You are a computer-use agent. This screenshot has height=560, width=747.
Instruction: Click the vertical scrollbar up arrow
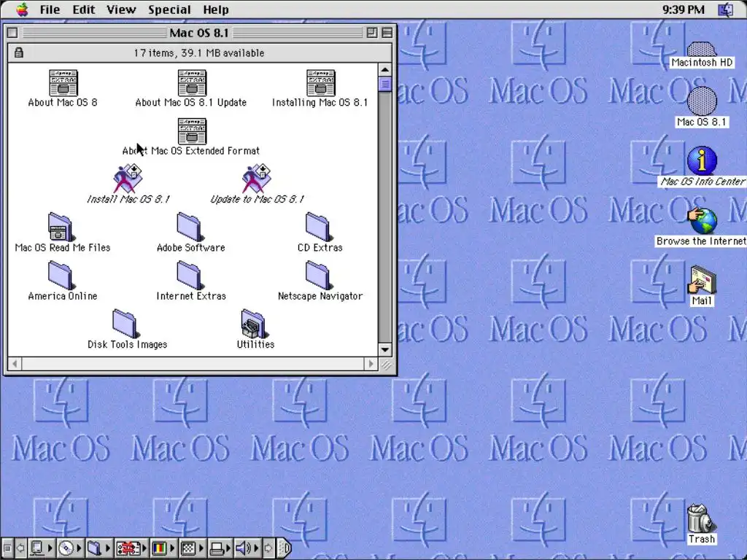[x=385, y=69]
